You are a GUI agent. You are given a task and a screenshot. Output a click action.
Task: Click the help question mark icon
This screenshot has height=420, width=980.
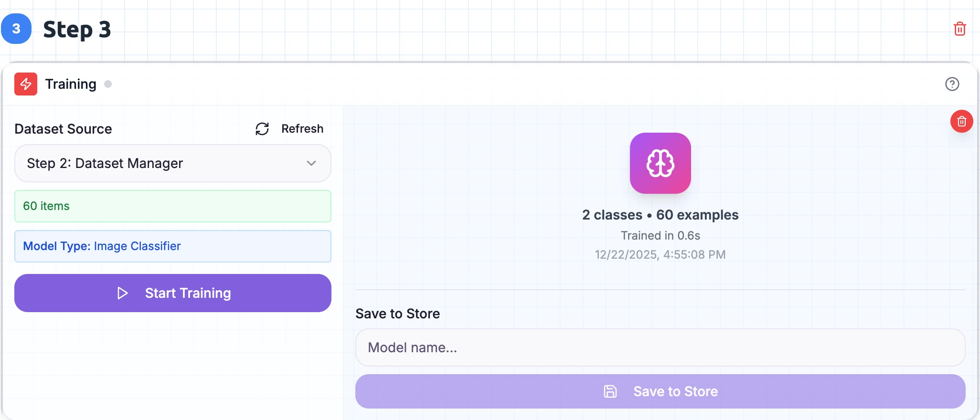click(x=952, y=84)
